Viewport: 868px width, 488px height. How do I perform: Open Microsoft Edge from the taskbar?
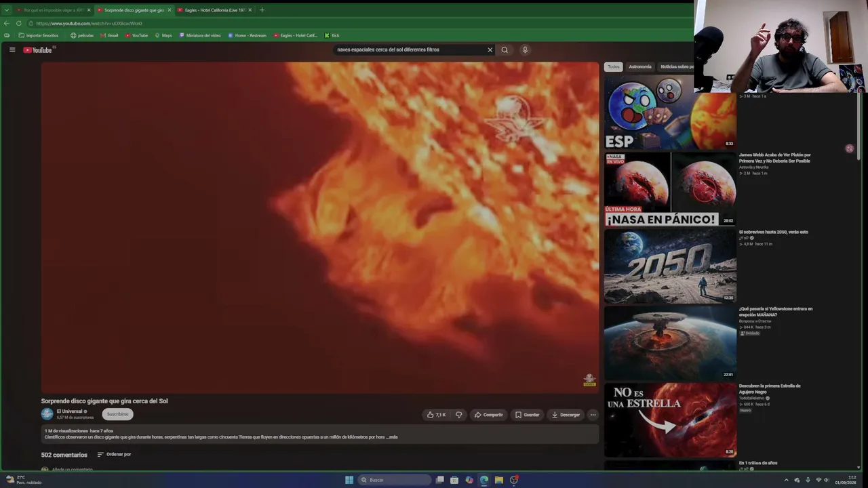[484, 480]
